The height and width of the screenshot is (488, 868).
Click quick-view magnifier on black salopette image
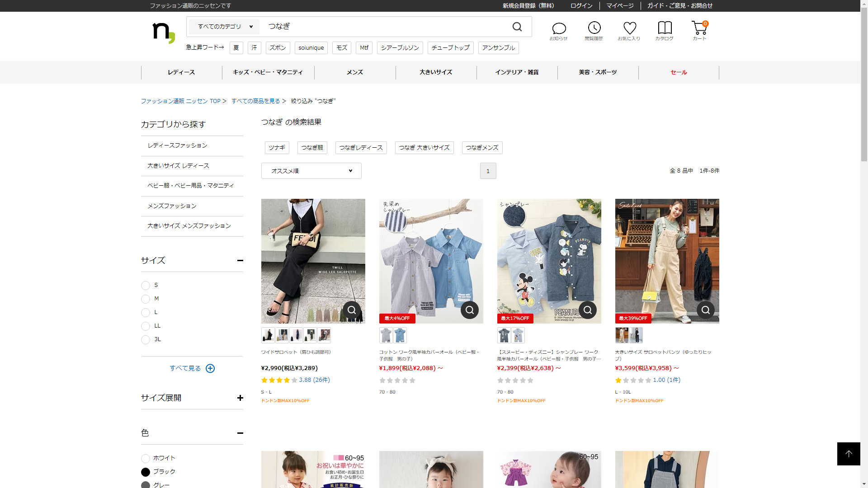click(x=351, y=310)
